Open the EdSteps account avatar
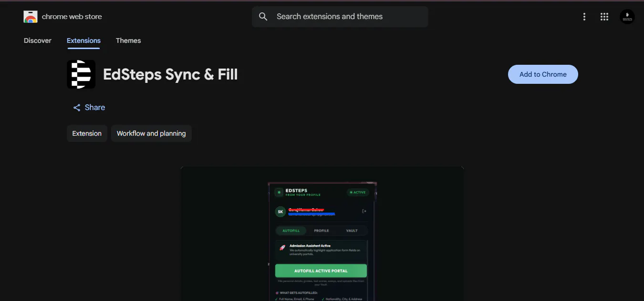 click(627, 17)
